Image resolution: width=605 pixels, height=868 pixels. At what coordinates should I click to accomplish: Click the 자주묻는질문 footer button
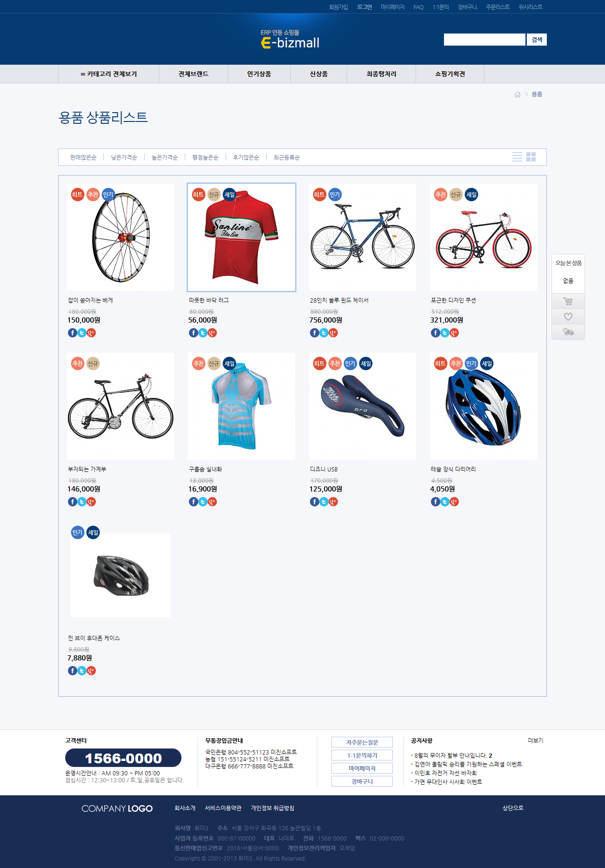[x=362, y=742]
